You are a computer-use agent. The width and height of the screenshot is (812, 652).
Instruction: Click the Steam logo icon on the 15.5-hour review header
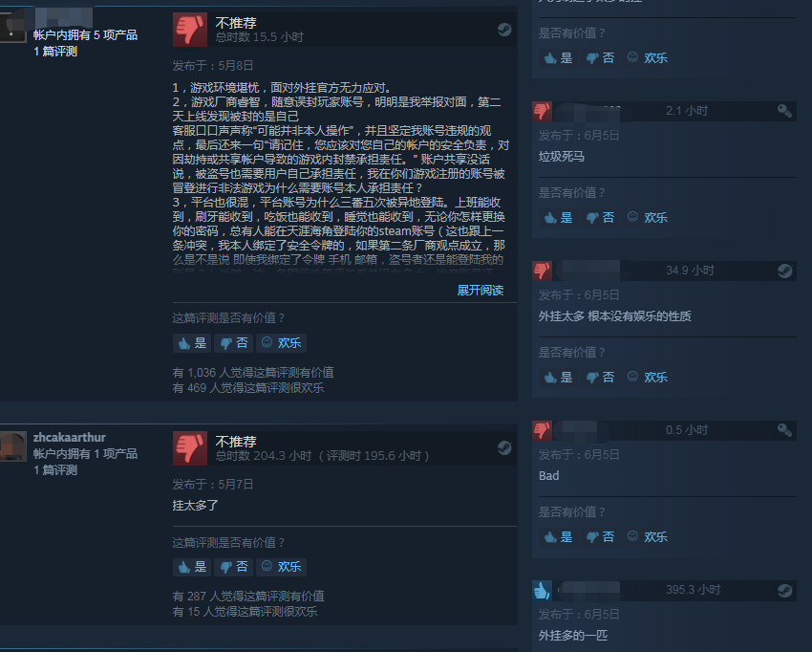(504, 30)
